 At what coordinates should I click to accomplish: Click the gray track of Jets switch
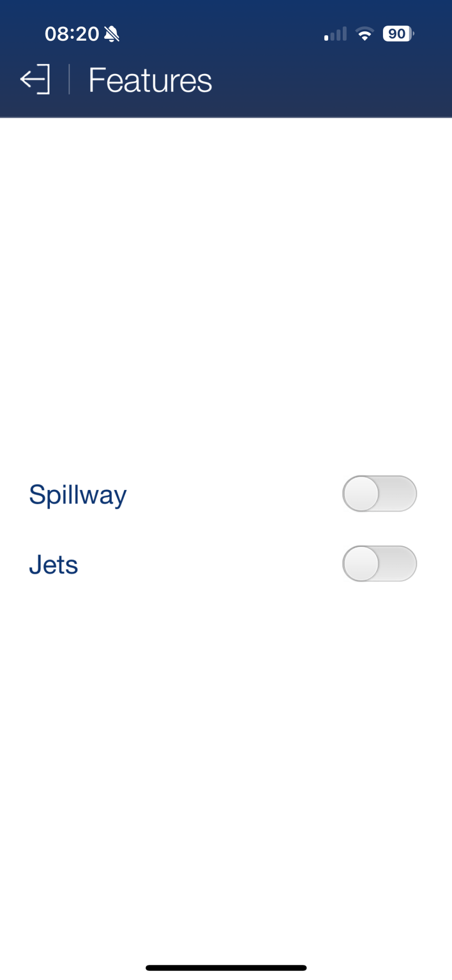click(398, 563)
